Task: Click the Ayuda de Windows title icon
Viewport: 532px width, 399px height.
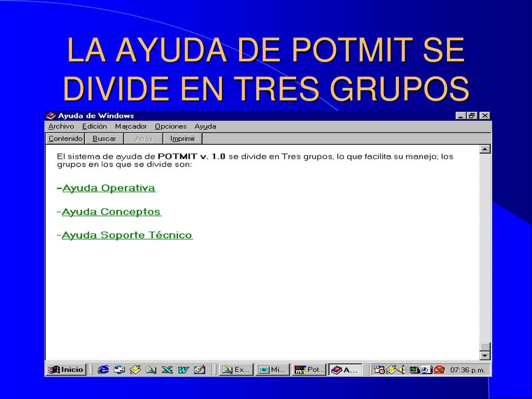Action: coord(51,116)
